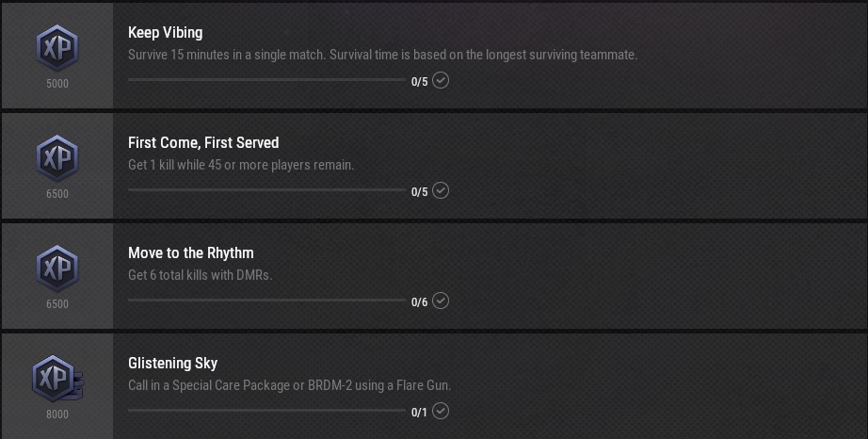Click the Flare Gun mission description text

tap(289, 385)
